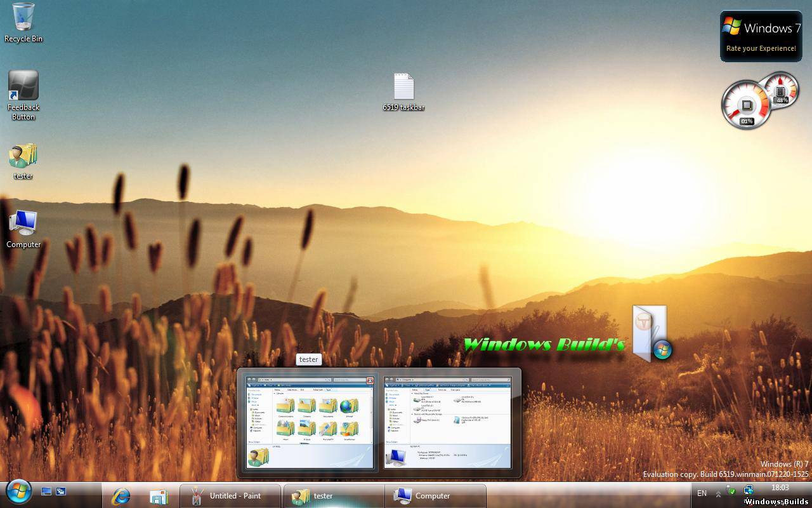The width and height of the screenshot is (812, 508).
Task: Launch Internet Explorer from the taskbar
Action: coord(121,496)
